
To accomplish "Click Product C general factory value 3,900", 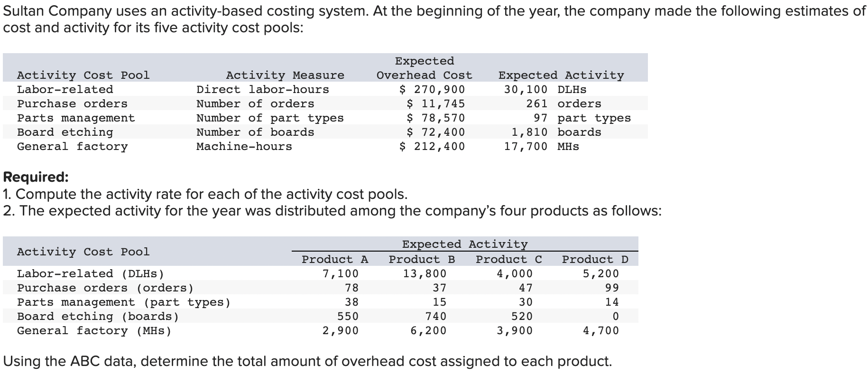I will click(x=515, y=330).
